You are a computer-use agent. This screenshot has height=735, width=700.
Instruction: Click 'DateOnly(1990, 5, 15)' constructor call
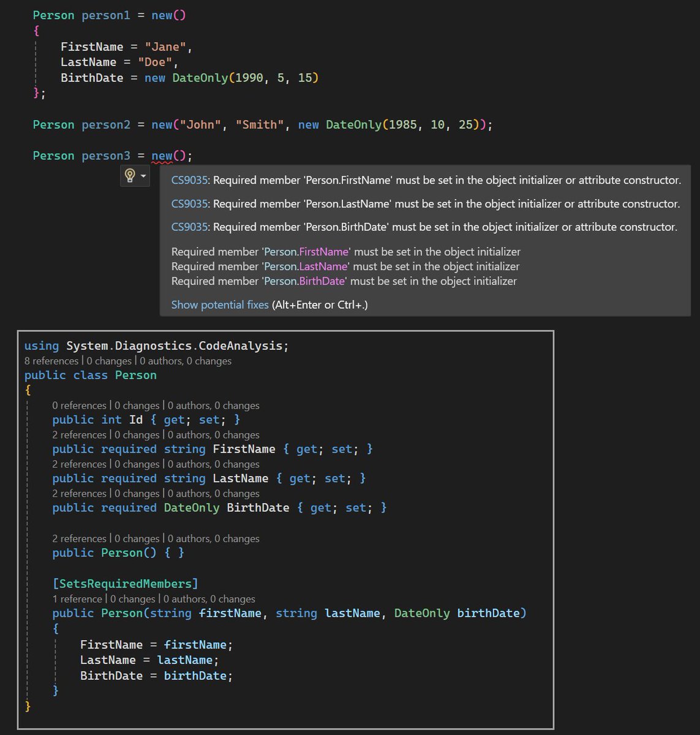coord(246,78)
